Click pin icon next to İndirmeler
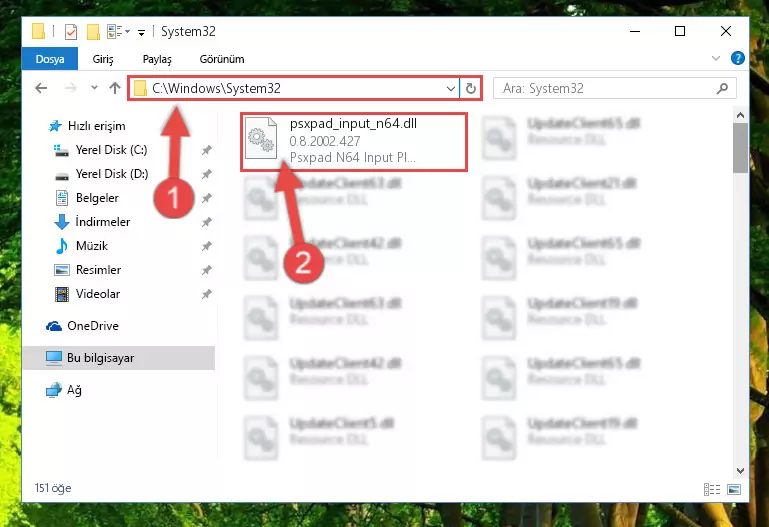The width and height of the screenshot is (769, 527). pos(206,222)
